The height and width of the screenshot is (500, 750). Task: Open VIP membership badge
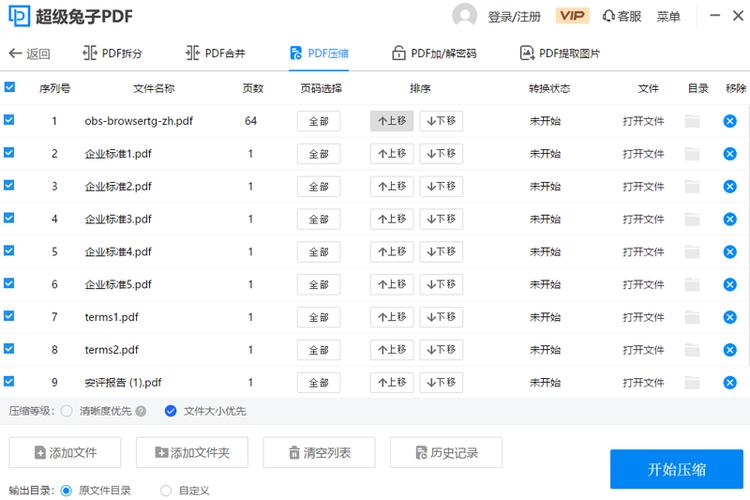(572, 16)
